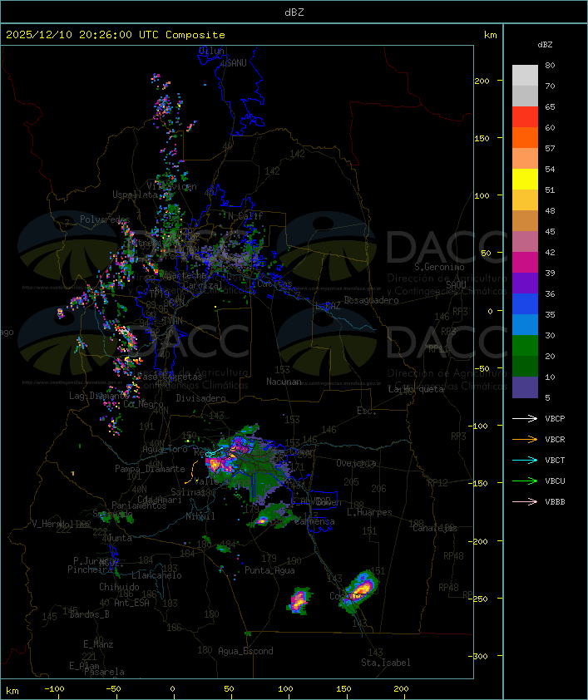Click the VBBB legend label

[555, 501]
